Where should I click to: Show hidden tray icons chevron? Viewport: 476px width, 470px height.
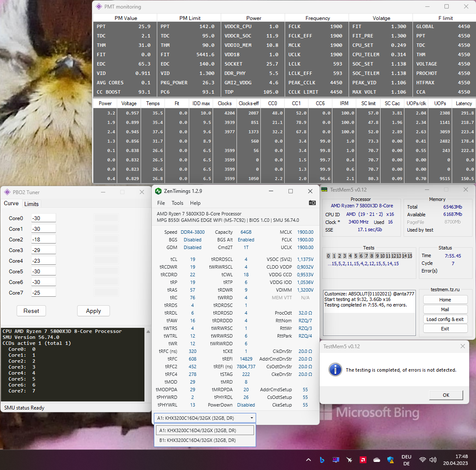tap(309, 460)
